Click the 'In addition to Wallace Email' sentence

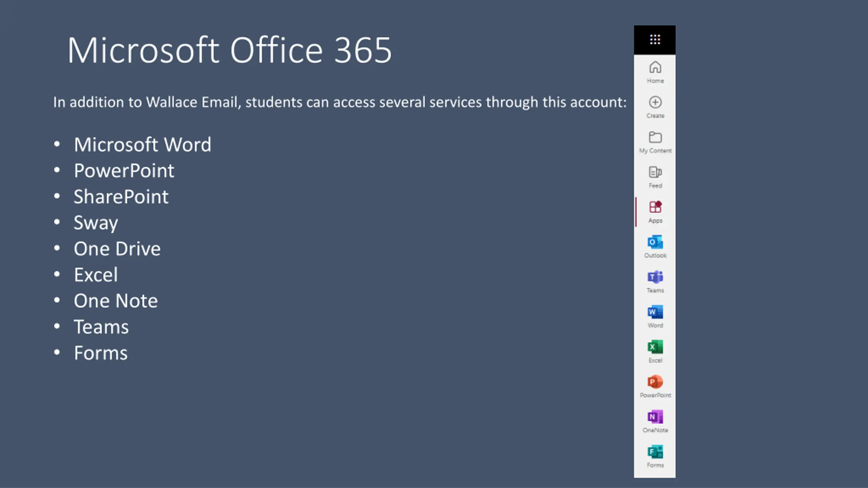340,102
